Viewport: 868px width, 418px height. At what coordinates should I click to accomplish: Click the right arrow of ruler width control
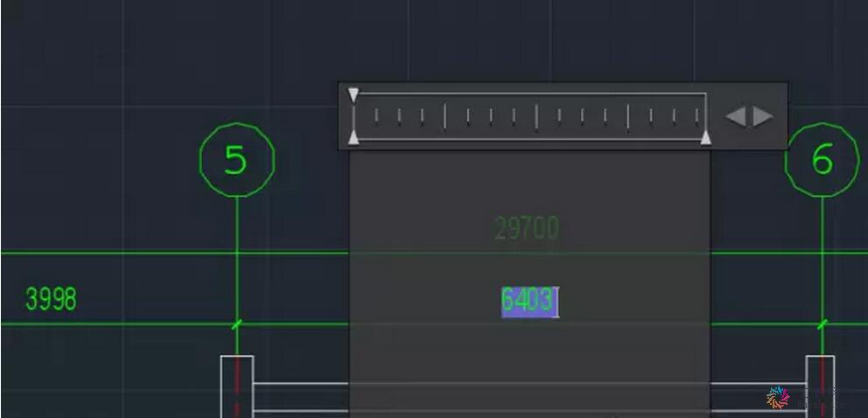click(x=763, y=116)
